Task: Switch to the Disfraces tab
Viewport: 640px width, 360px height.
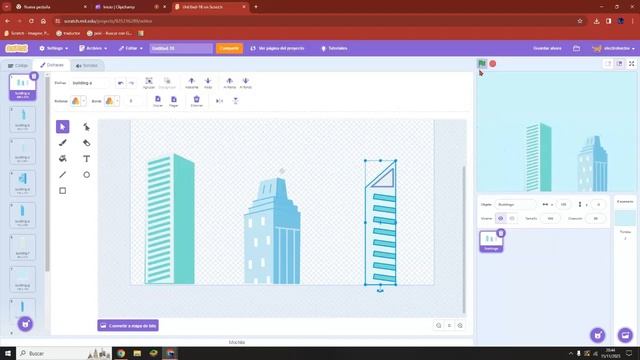Action: point(52,65)
